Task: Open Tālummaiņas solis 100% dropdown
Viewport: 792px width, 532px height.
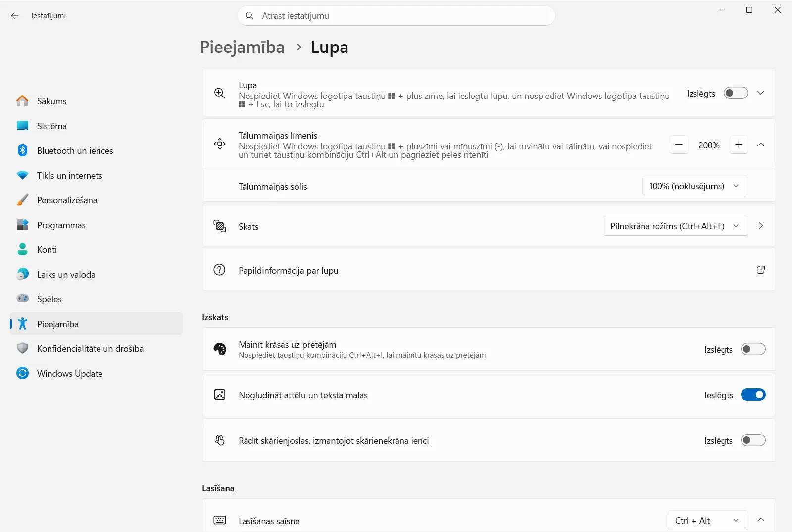Action: coord(695,186)
